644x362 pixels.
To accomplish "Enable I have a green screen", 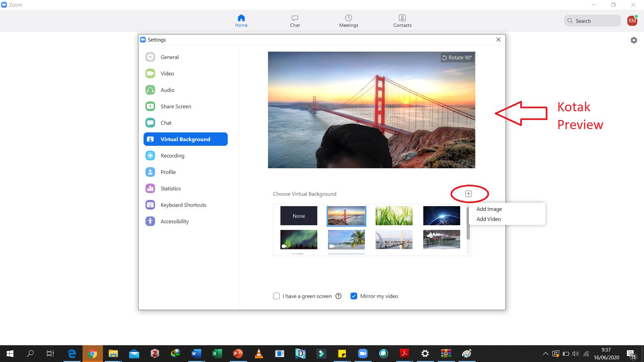I will [276, 296].
